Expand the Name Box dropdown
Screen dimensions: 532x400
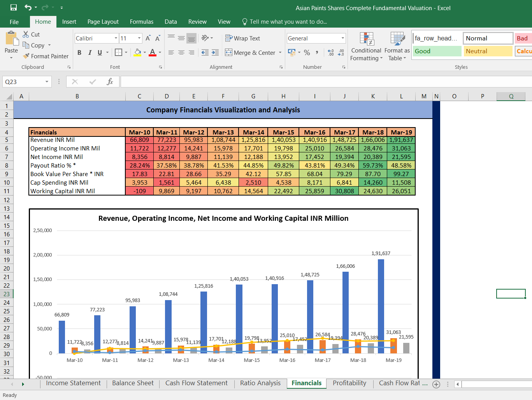[47, 82]
